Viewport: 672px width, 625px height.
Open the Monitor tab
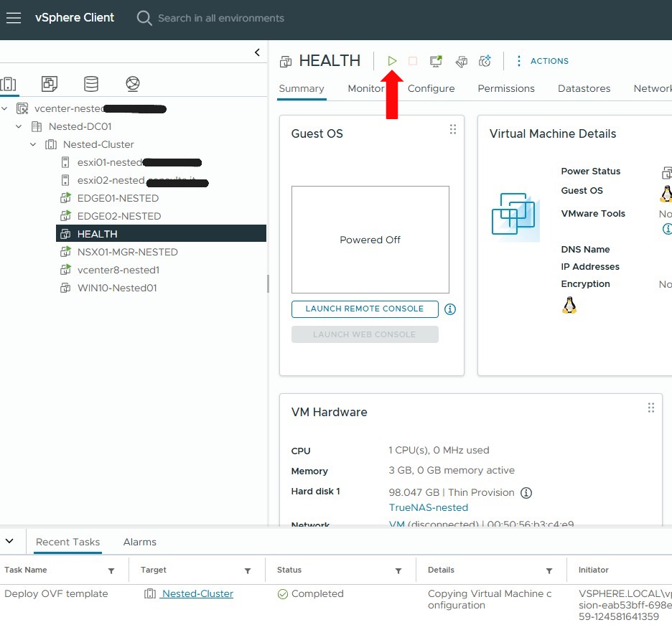[366, 89]
